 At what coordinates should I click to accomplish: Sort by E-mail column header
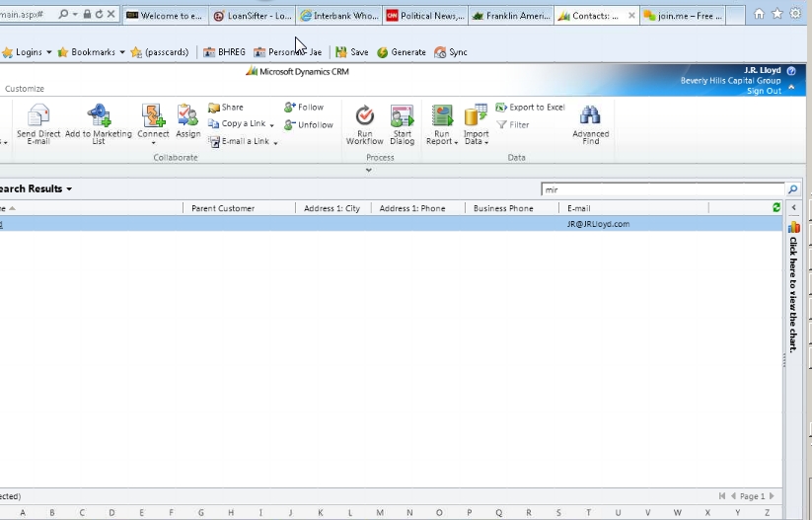579,208
